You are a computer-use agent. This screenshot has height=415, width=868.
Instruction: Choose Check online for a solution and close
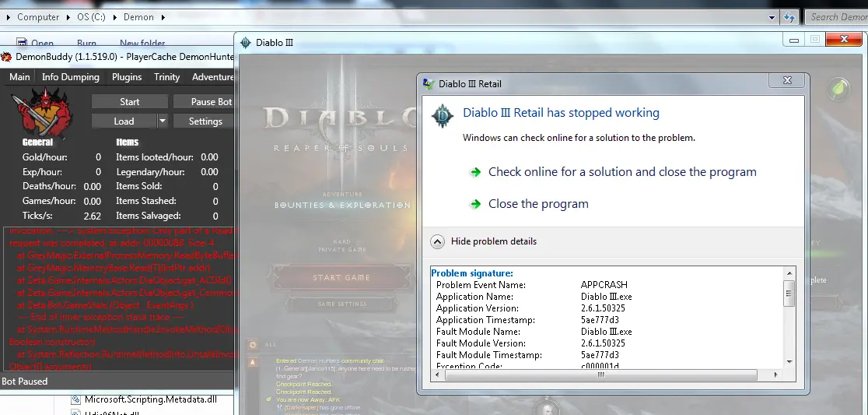coord(622,172)
